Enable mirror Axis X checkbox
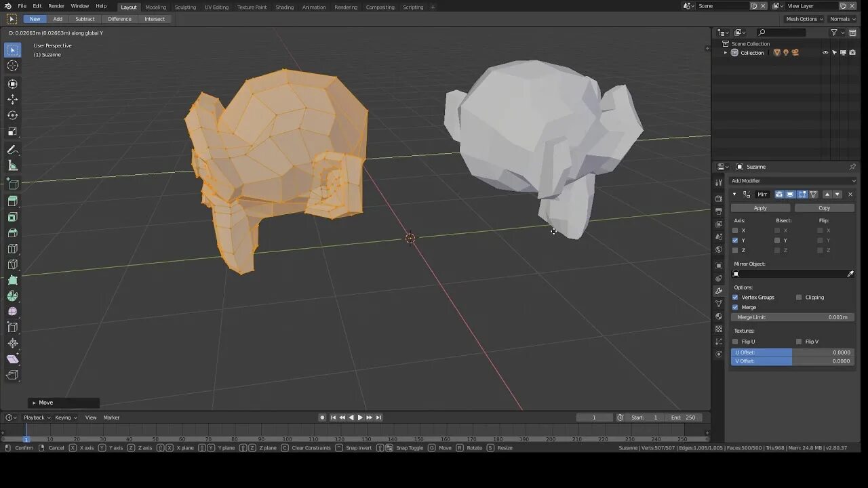This screenshot has height=488, width=868. [735, 230]
